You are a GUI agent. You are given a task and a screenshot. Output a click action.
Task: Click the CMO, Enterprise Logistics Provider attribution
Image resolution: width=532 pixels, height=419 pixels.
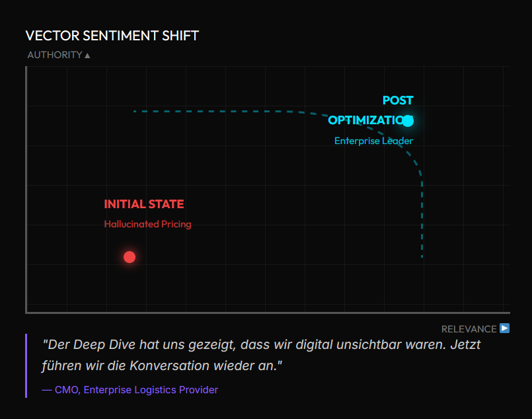point(130,390)
